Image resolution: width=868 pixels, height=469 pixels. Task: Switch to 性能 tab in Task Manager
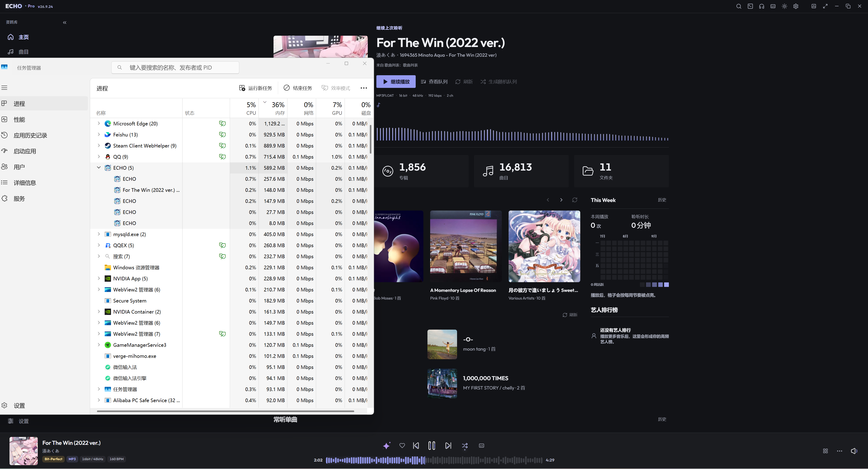(x=44, y=120)
